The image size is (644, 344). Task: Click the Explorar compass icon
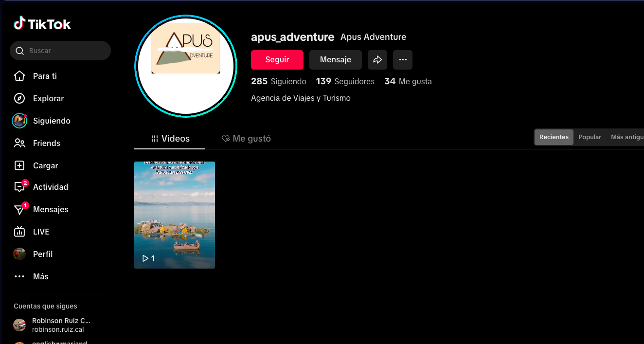(19, 98)
